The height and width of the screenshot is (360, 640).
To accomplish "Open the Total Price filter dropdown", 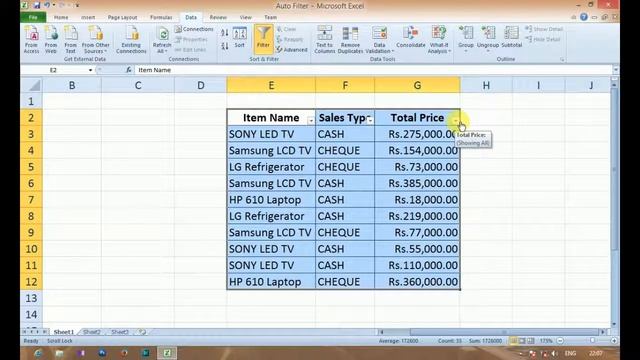I will tap(456, 120).
